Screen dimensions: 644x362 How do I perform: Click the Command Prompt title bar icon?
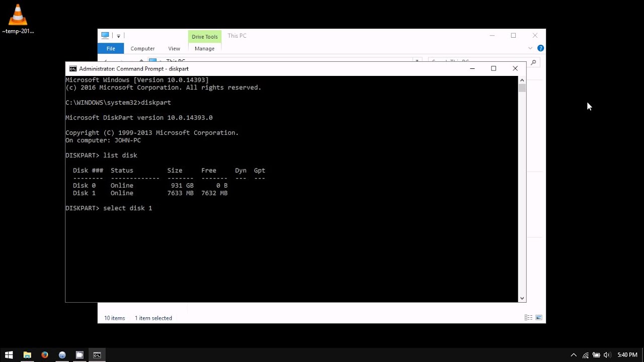(73, 69)
